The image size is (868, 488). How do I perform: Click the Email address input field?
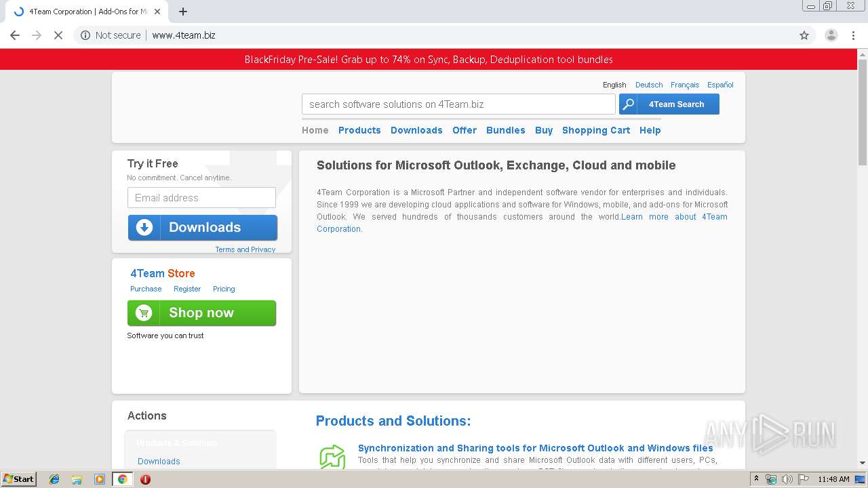(201, 197)
